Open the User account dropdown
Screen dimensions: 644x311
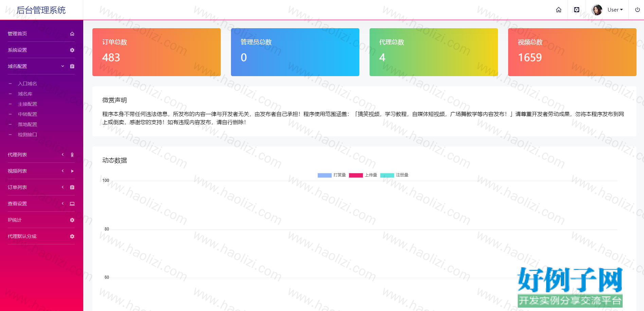tap(615, 10)
